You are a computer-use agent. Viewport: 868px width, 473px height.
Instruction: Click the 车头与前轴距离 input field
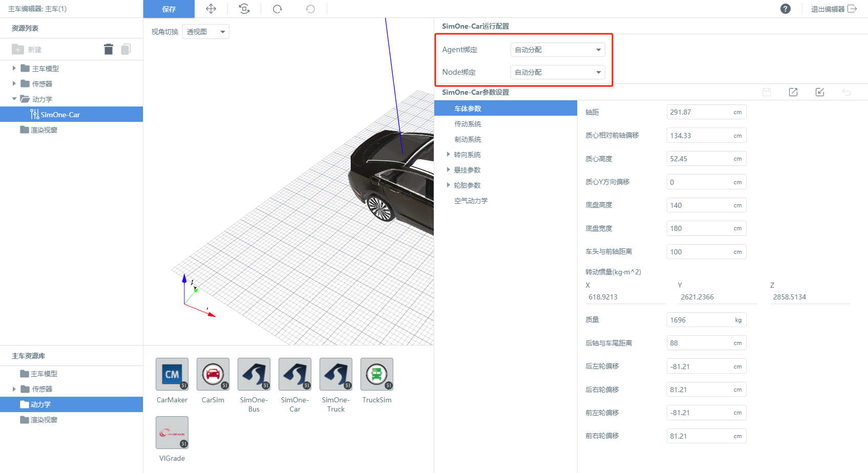click(x=706, y=252)
